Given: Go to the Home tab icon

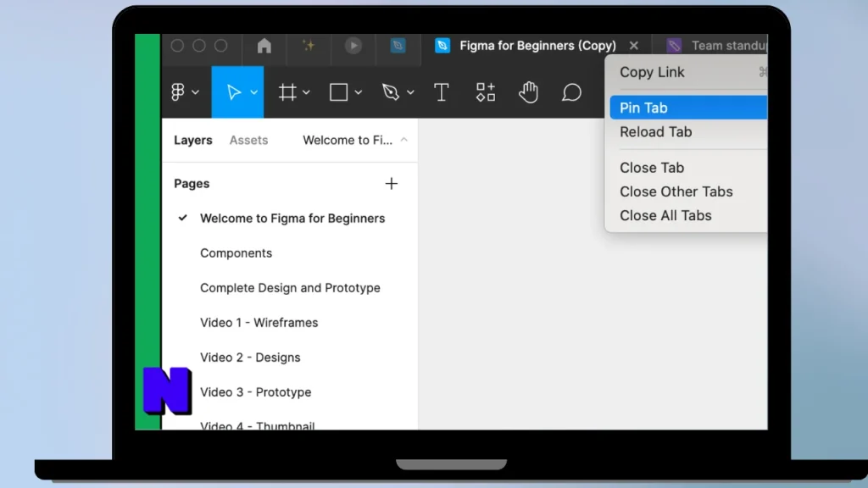Looking at the screenshot, I should pos(264,46).
